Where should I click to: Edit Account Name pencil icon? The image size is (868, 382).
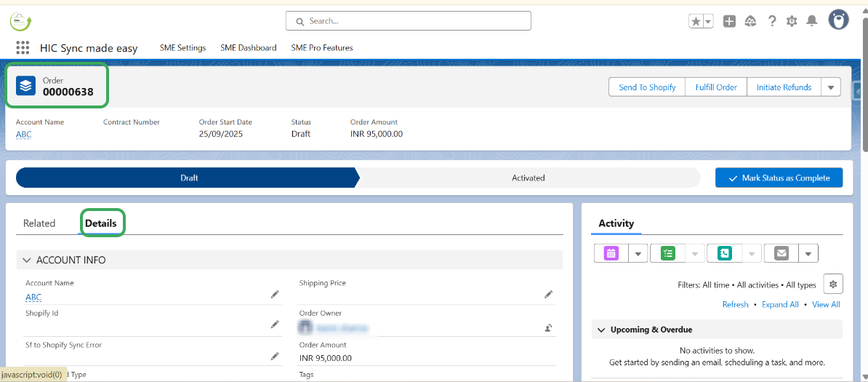(x=275, y=295)
